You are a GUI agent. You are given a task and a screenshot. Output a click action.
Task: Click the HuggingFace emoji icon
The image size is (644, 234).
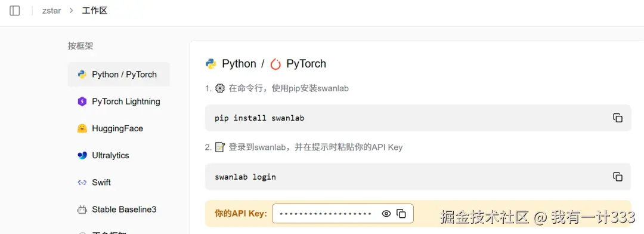(82, 129)
